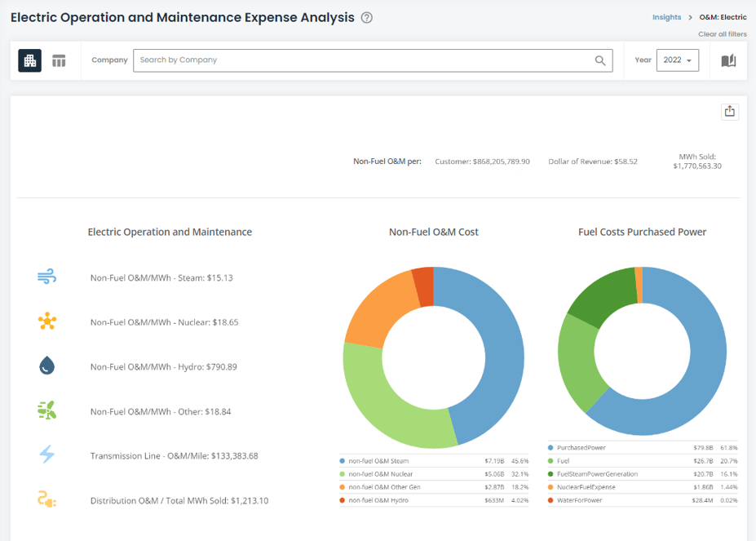Click the $79.8B PurchasedPower value
The image size is (756, 541).
point(703,448)
